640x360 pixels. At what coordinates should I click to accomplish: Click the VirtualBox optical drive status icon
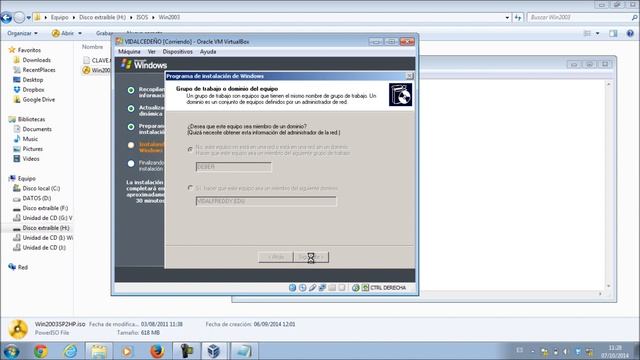click(302, 288)
